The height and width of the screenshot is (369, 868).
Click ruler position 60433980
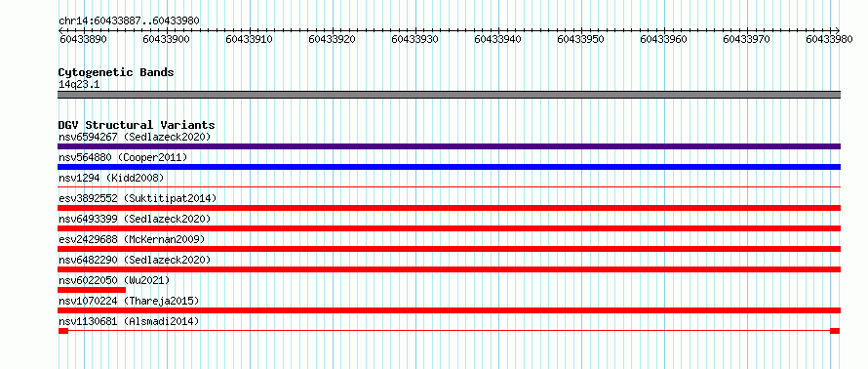[829, 39]
